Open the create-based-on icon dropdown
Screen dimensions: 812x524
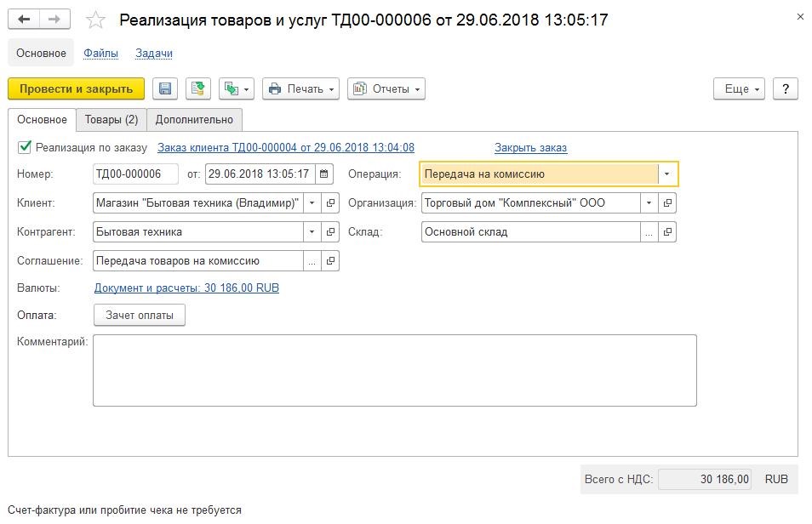(x=237, y=88)
